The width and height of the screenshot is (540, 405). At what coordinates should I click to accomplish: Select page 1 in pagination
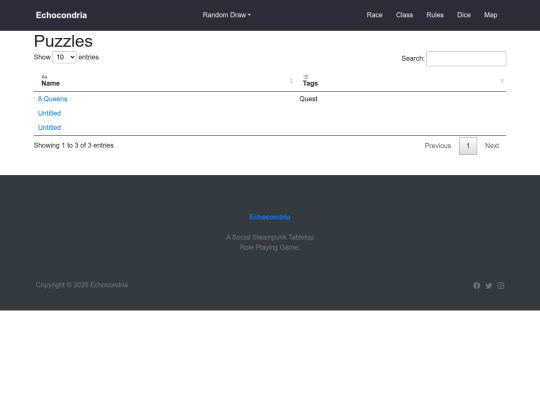pos(468,146)
